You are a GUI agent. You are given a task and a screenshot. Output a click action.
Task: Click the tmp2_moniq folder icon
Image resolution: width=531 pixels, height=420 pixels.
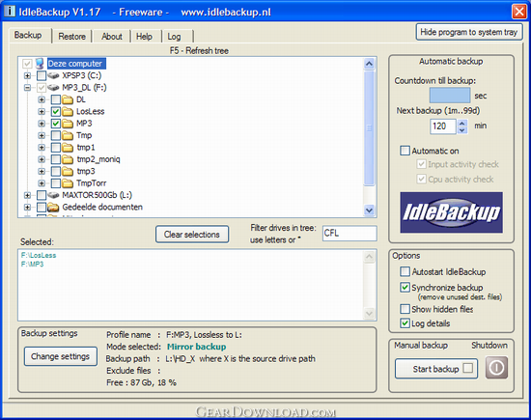tap(68, 159)
